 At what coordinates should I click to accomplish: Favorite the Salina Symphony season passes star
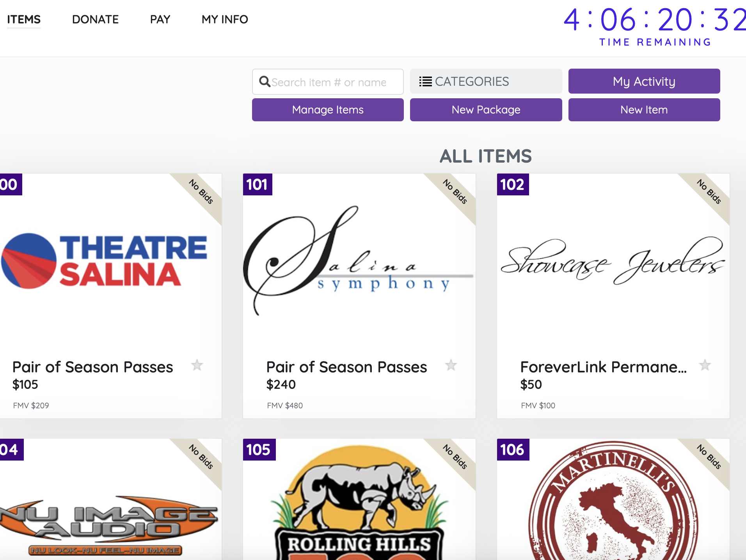tap(451, 365)
